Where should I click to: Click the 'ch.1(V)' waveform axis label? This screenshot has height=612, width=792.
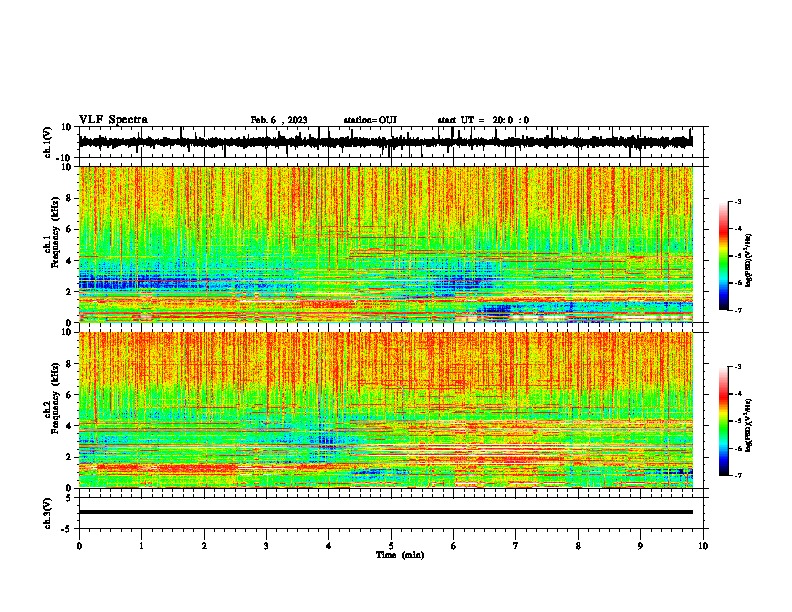pos(48,142)
